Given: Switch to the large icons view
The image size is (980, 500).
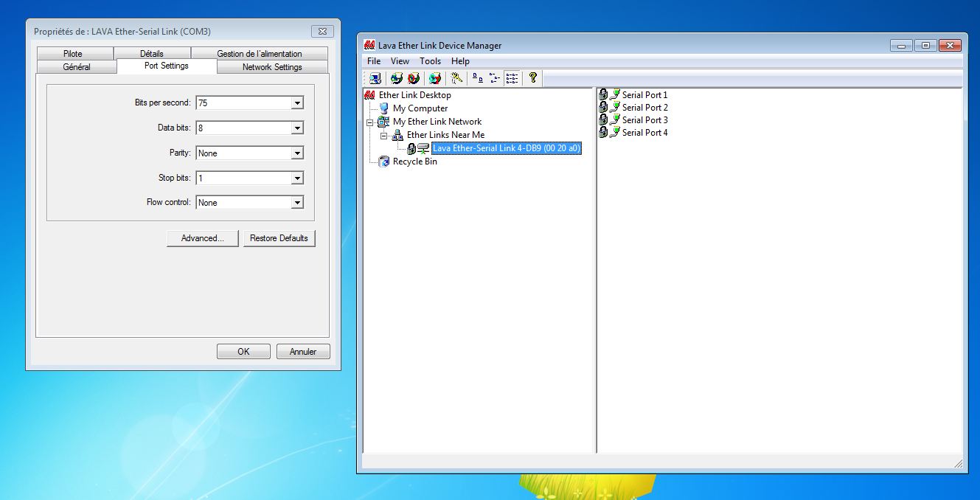Looking at the screenshot, I should click(x=476, y=78).
